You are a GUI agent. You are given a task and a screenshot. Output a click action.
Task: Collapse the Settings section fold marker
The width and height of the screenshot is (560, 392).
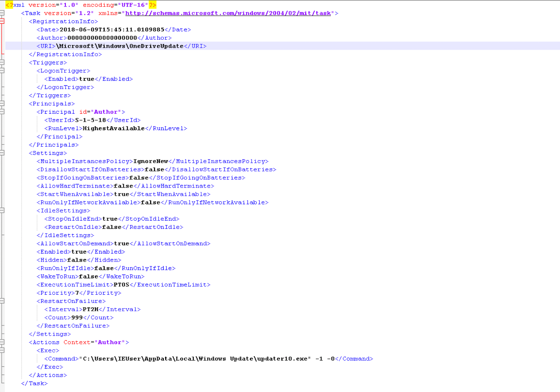[x=2, y=153]
